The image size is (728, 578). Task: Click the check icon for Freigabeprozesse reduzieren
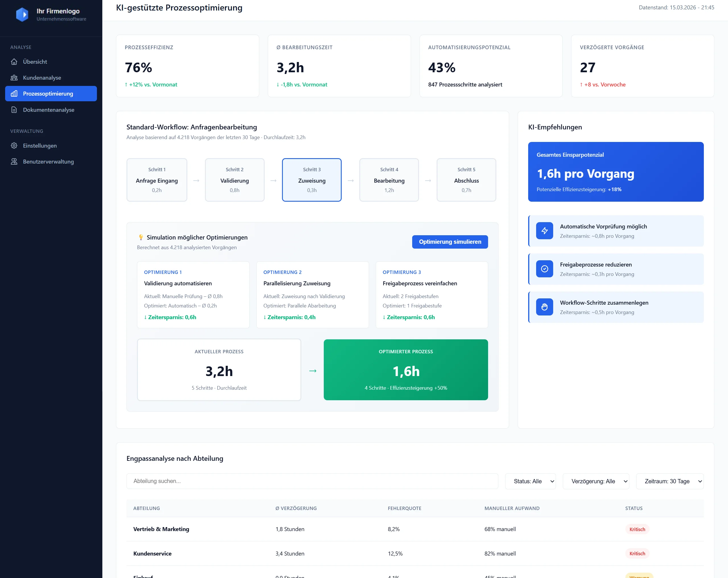(544, 269)
